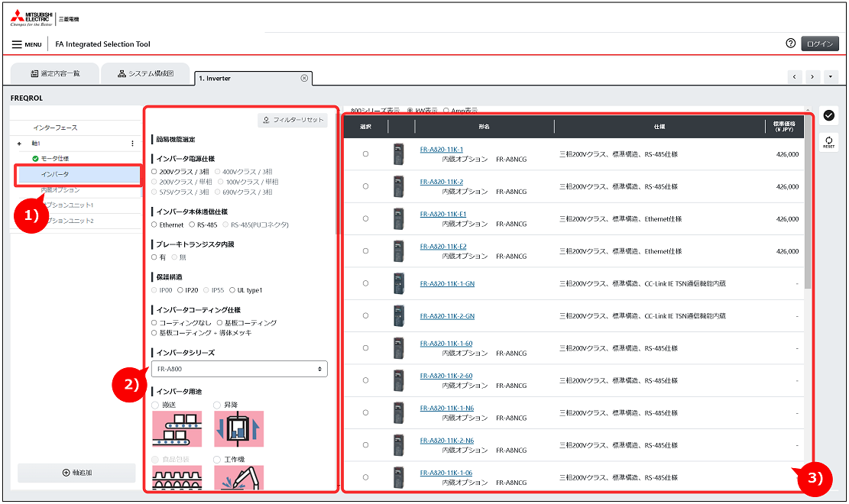The image size is (849, 504).
Task: Open the three-dot menu for 軸1
Action: pyautogui.click(x=132, y=144)
